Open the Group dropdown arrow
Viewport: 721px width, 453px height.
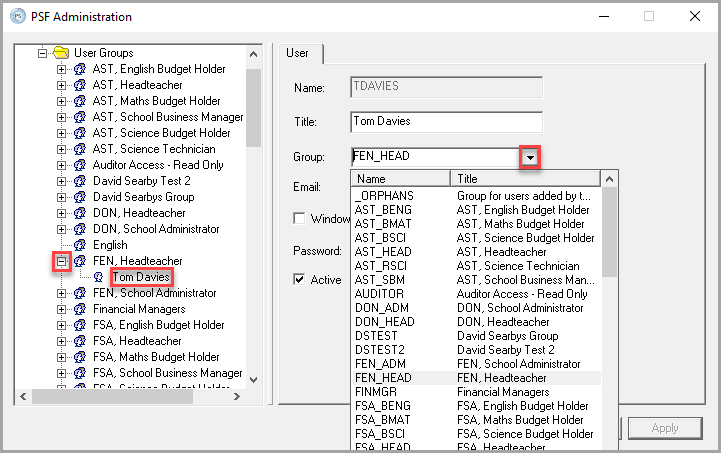coord(532,157)
